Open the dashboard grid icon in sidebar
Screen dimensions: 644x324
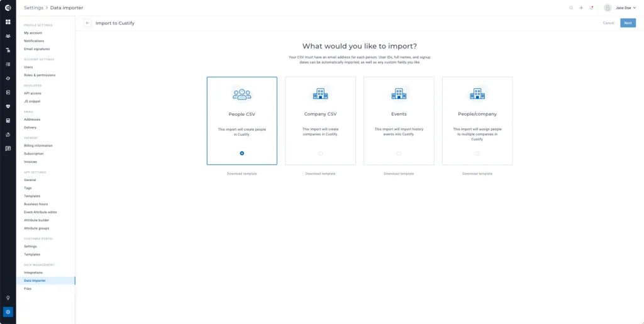pyautogui.click(x=8, y=22)
